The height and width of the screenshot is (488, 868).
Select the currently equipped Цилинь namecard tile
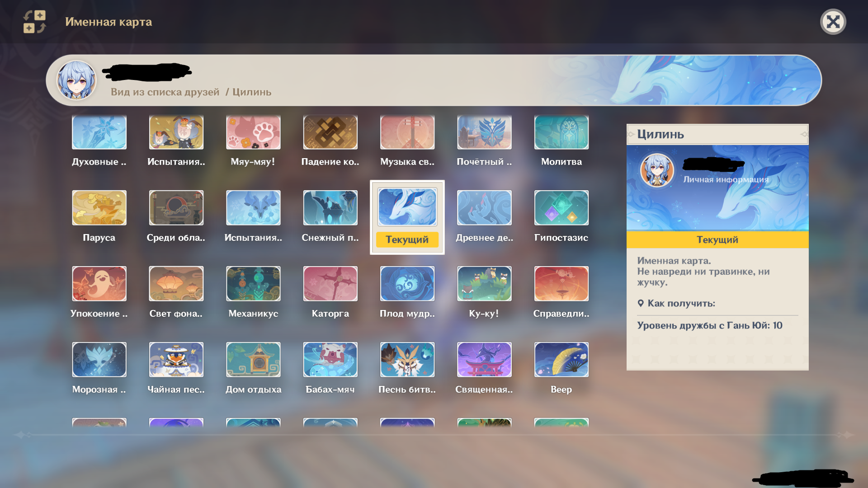[x=407, y=208]
